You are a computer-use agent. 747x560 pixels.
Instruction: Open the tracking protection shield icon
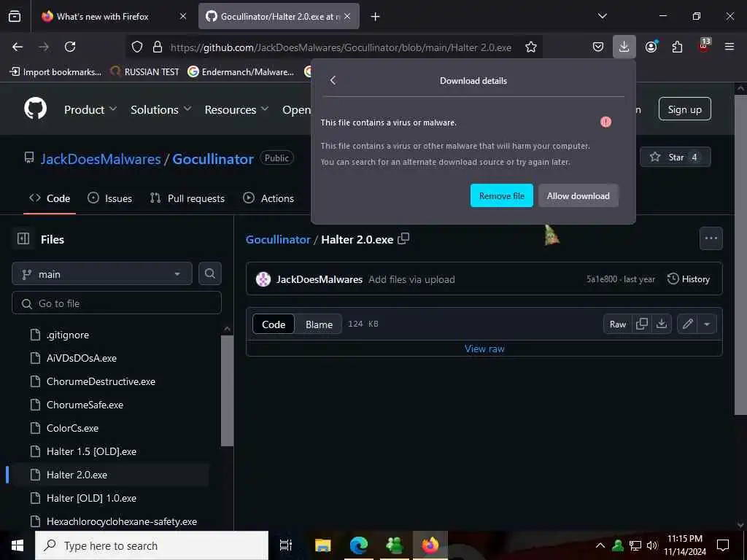click(x=137, y=47)
